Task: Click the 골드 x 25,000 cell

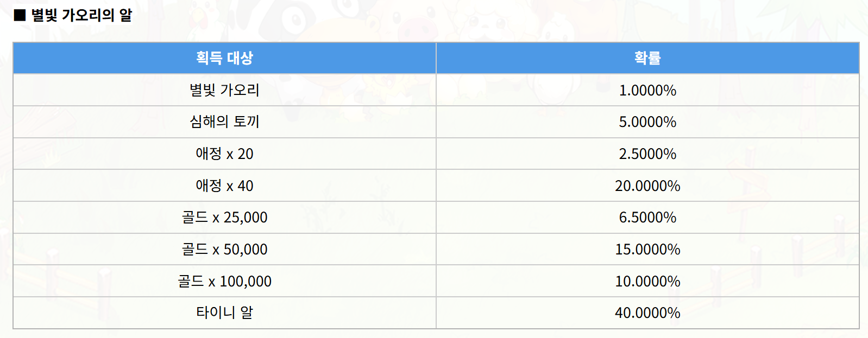Action: point(224,218)
